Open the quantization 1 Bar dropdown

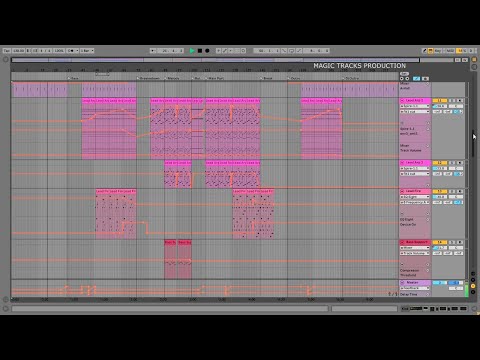87,51
